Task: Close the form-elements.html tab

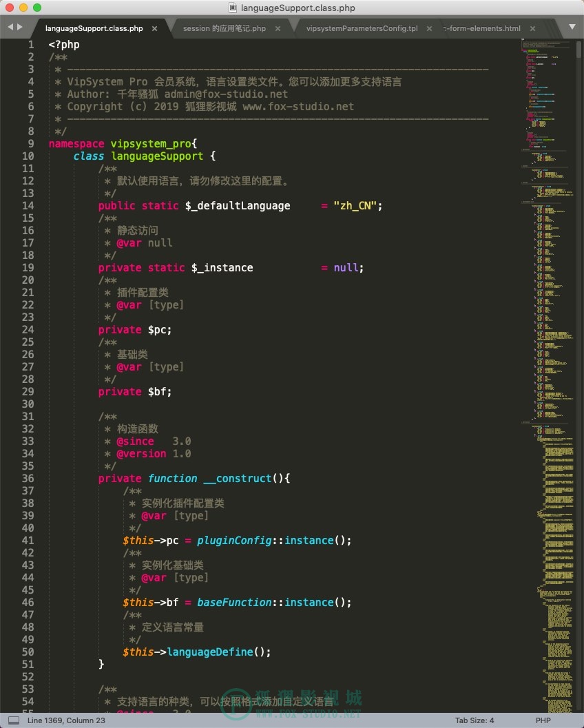Action: (x=533, y=29)
